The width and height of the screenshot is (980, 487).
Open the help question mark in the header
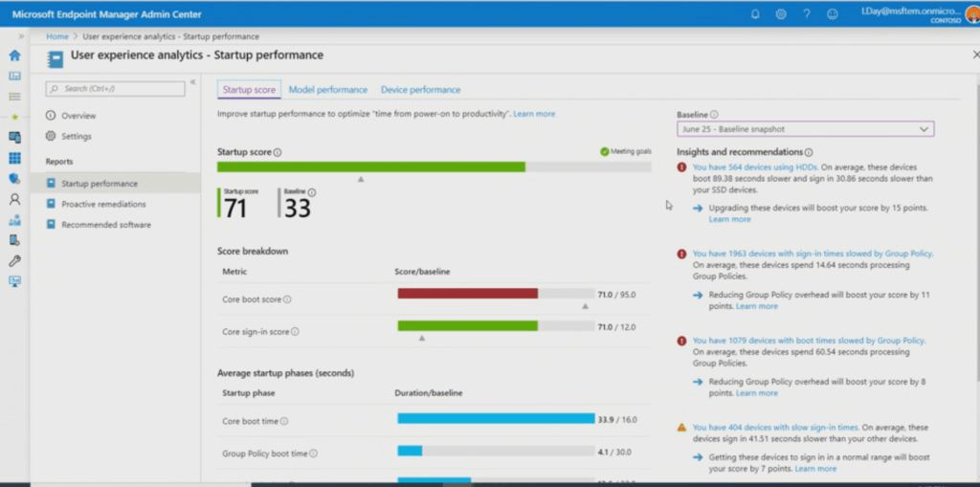[x=806, y=13]
